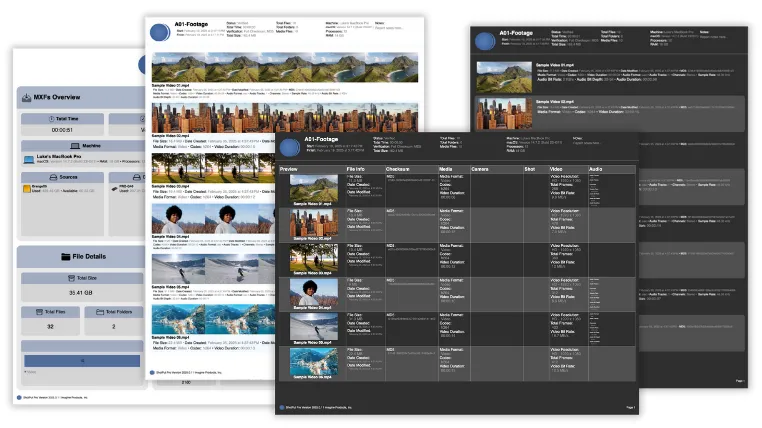Click the Sample Video 06.mp4 name on the white report
Screen dimensions: 762x428
(x=170, y=338)
